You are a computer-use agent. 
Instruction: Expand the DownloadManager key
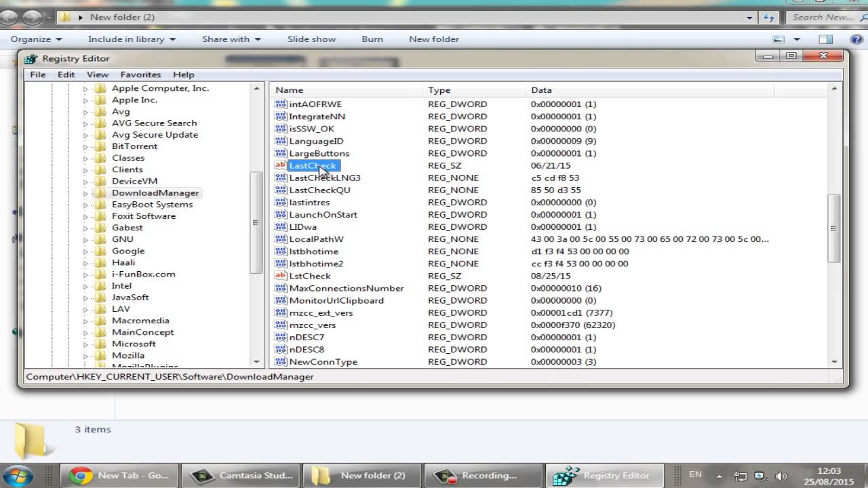tap(85, 193)
